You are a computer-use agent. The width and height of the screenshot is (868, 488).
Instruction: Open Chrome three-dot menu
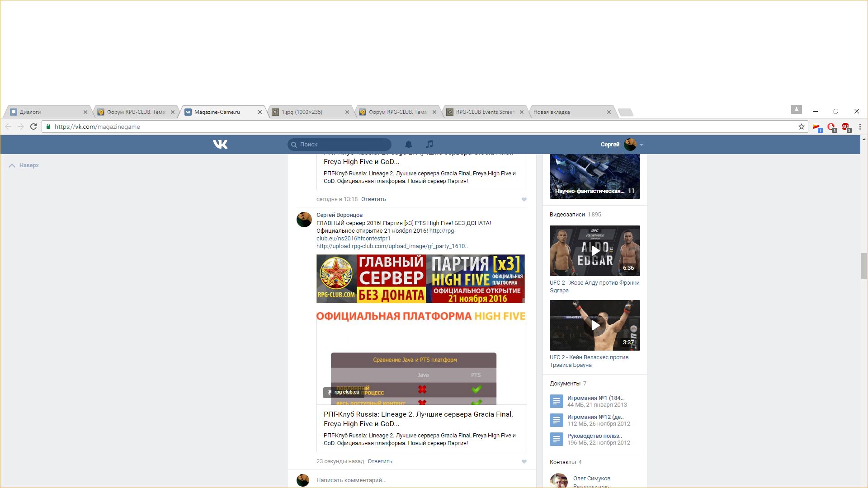(860, 127)
